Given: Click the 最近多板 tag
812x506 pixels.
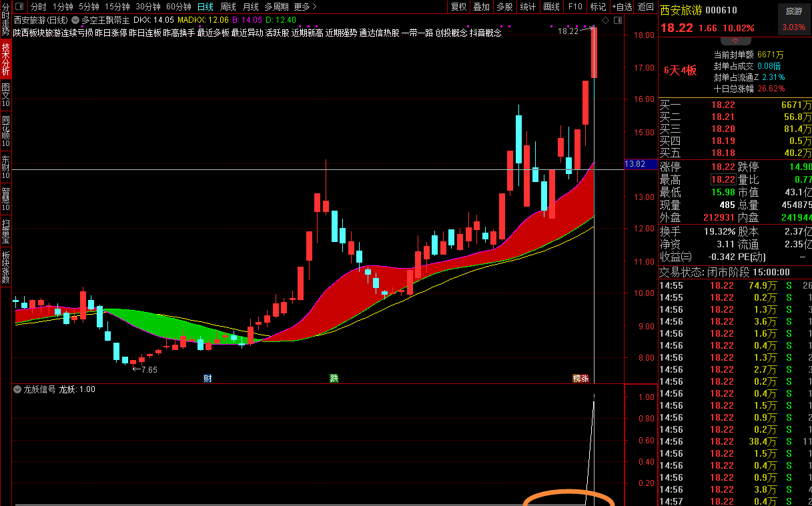Looking at the screenshot, I should 213,32.
